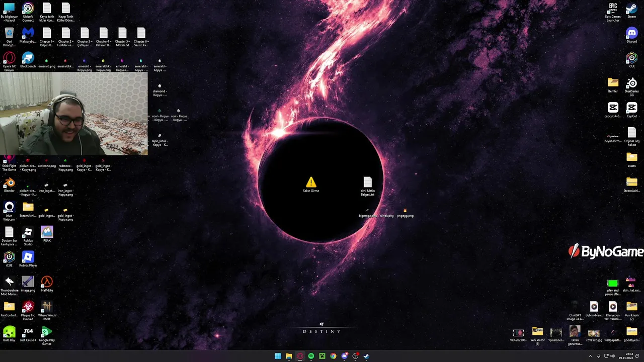Select the capcut-4-6 installer file icon
The image size is (644, 362).
(x=613, y=110)
